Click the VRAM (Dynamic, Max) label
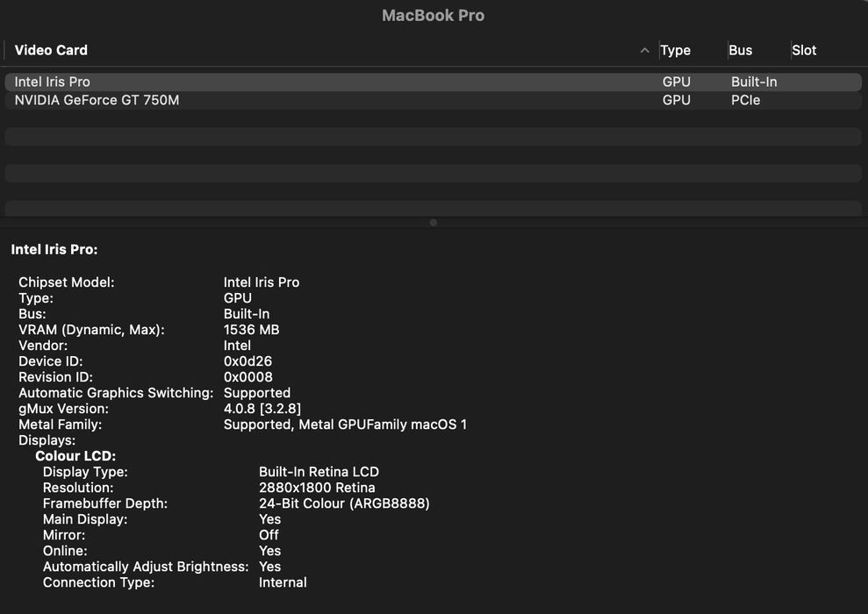This screenshot has height=614, width=868. (x=91, y=330)
